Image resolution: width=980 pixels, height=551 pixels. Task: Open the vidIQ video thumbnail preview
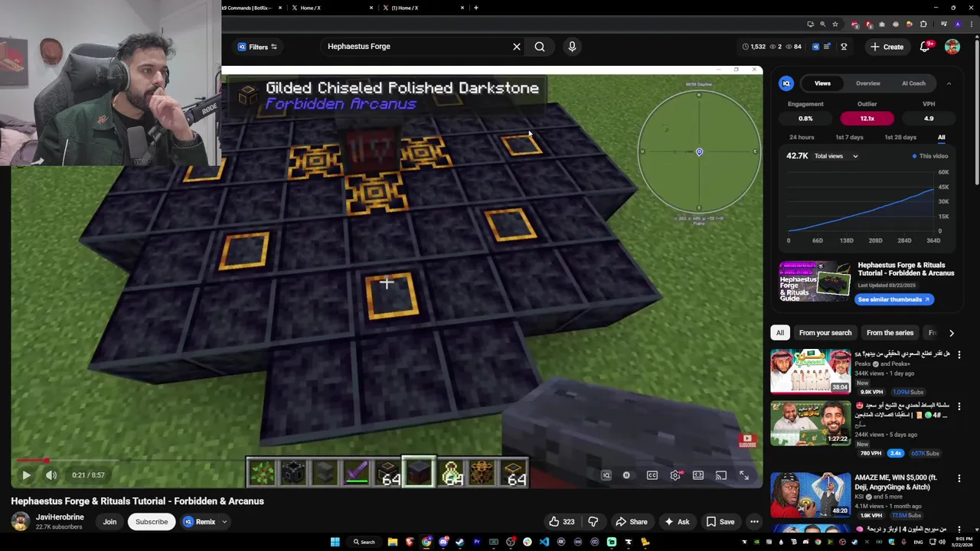815,282
